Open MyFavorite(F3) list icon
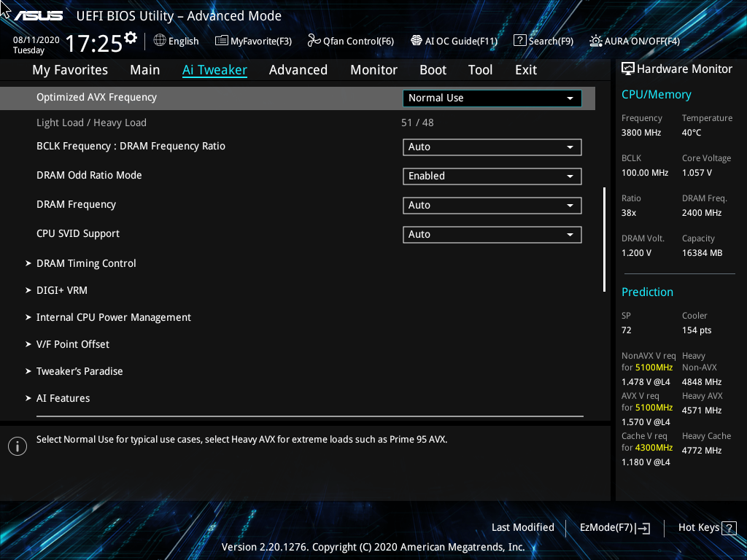 [222, 41]
